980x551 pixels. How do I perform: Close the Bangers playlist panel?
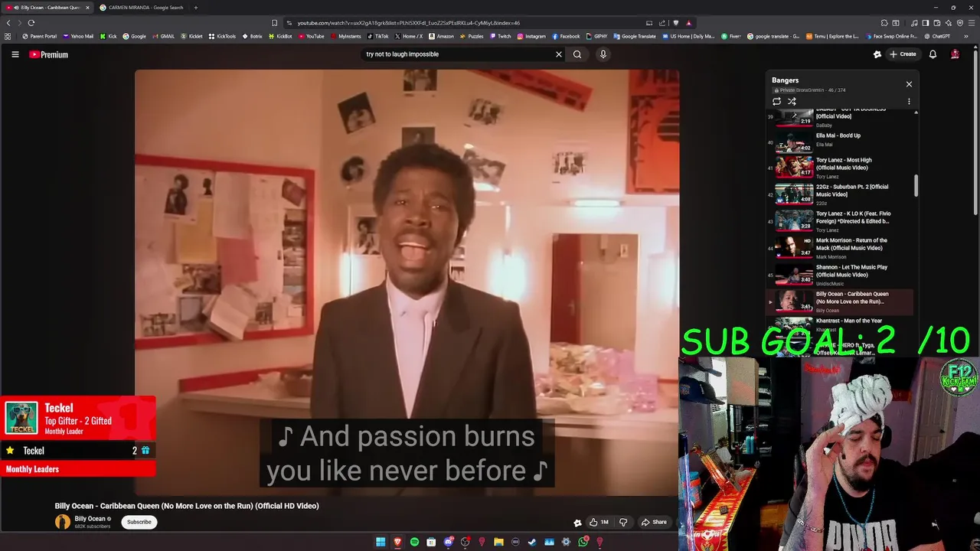tap(909, 84)
